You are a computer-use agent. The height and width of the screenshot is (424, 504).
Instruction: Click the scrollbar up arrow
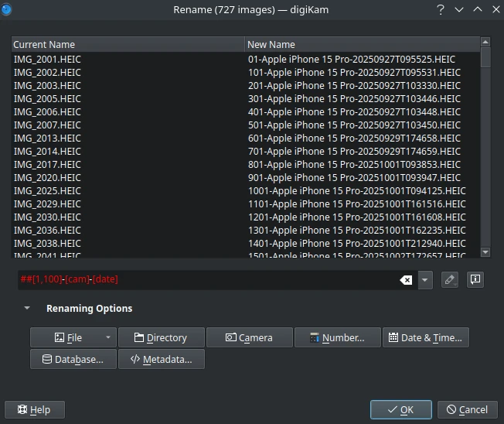click(485, 42)
